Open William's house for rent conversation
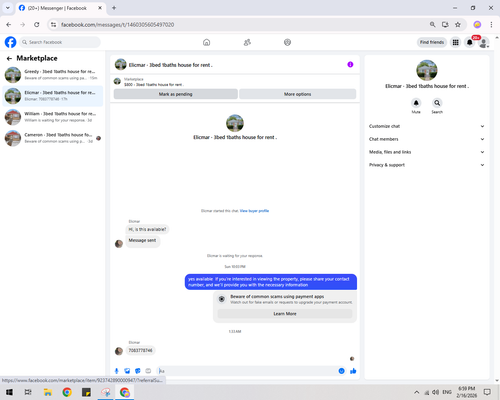 click(x=53, y=117)
